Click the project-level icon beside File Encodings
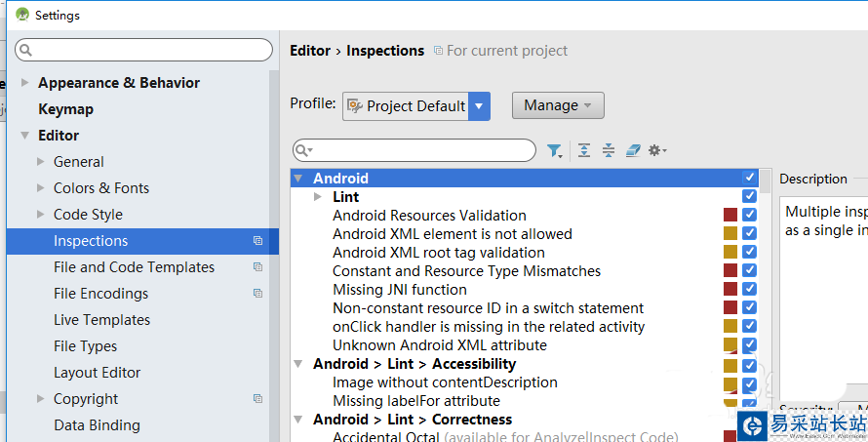The height and width of the screenshot is (442, 868). click(257, 294)
